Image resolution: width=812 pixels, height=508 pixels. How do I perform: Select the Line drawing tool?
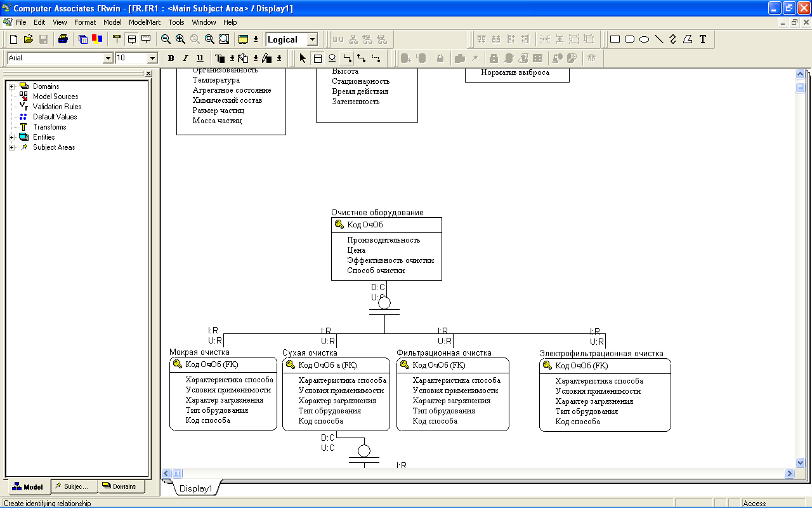pyautogui.click(x=658, y=39)
